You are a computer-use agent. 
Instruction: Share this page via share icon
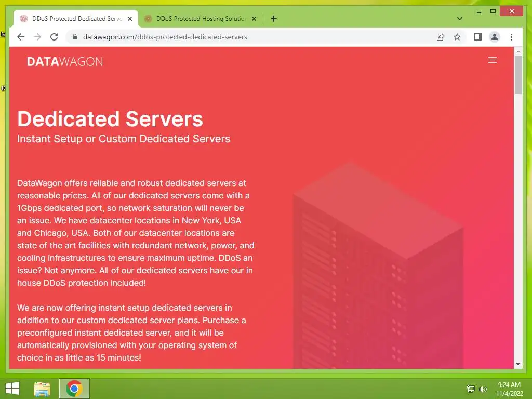point(441,37)
